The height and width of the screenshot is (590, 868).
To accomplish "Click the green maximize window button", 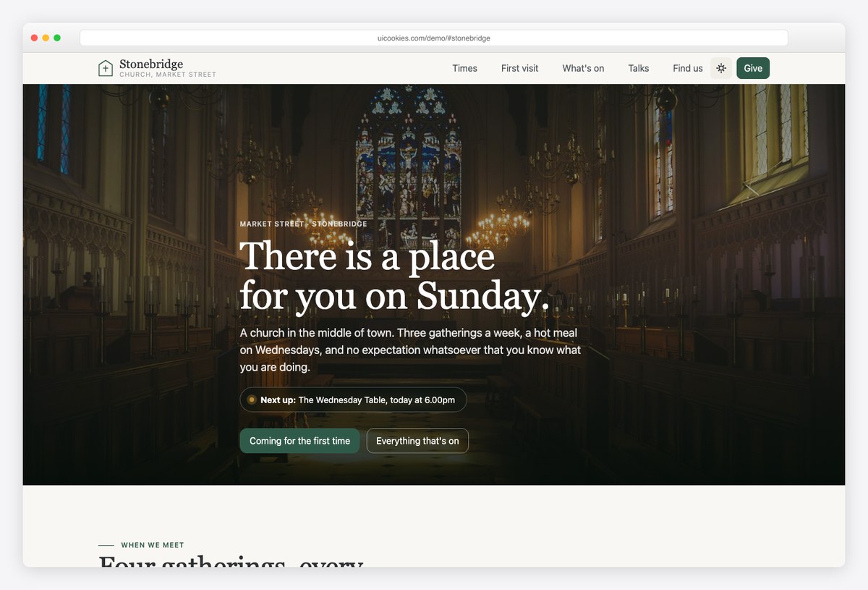I will click(57, 38).
